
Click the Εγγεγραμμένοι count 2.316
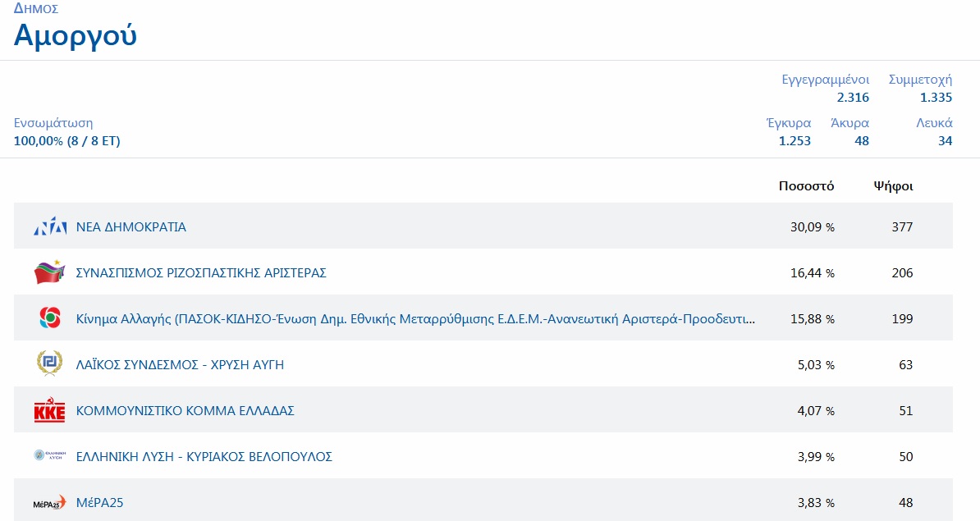[853, 98]
